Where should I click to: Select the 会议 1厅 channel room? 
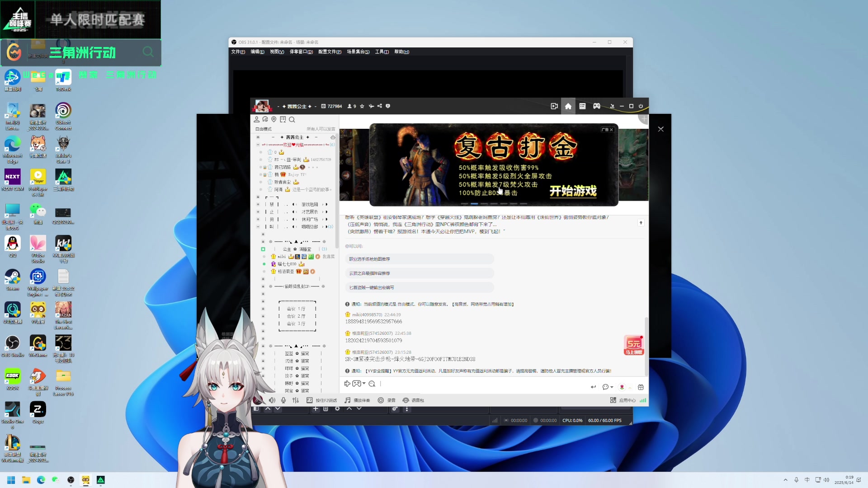(297, 309)
